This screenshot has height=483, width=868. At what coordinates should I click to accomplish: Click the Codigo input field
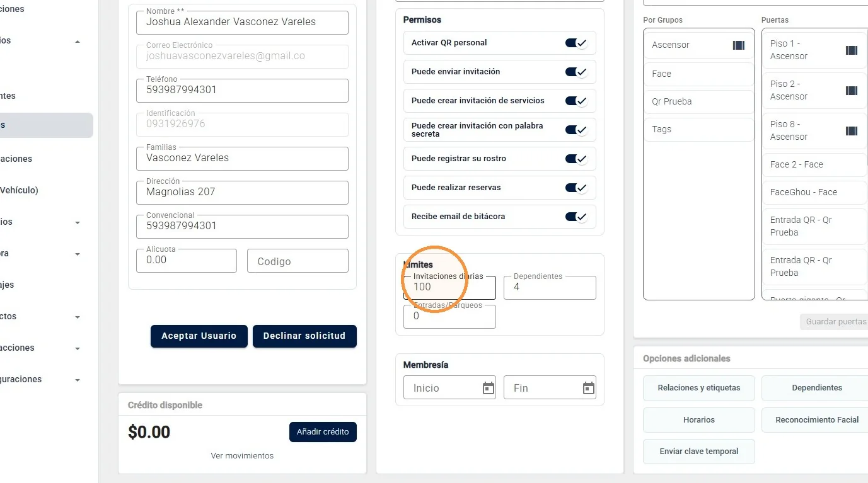coord(298,261)
